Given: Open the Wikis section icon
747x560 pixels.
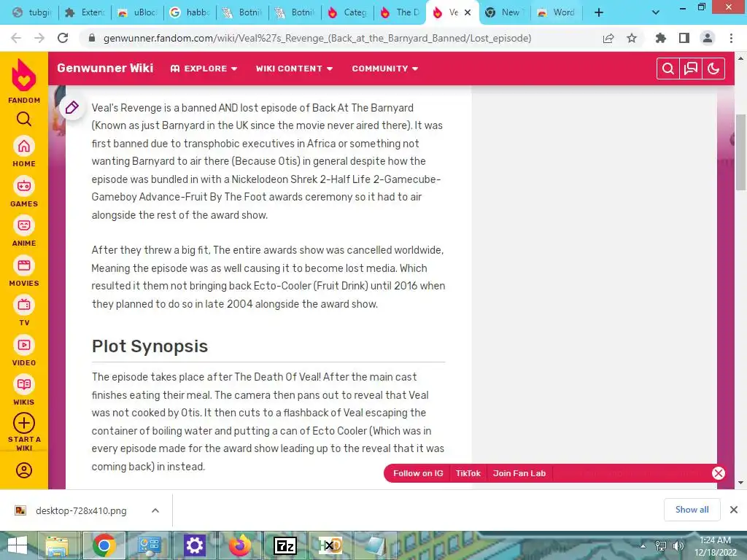Looking at the screenshot, I should click(24, 385).
